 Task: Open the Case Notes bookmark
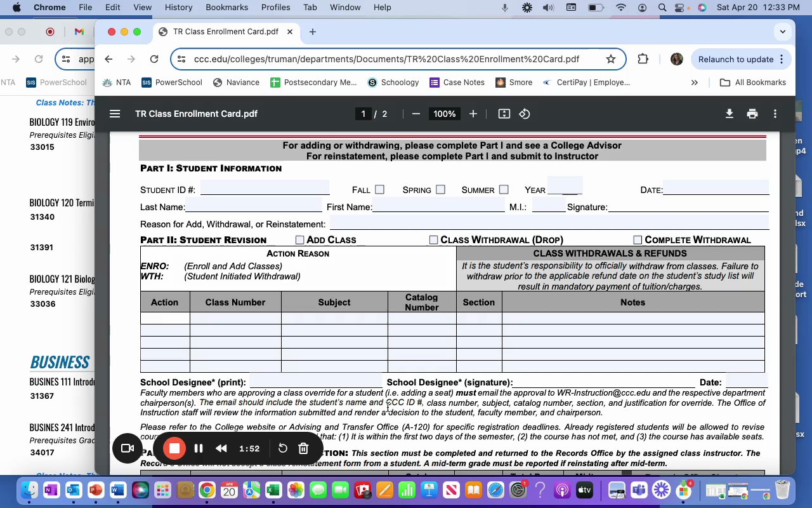(x=457, y=83)
